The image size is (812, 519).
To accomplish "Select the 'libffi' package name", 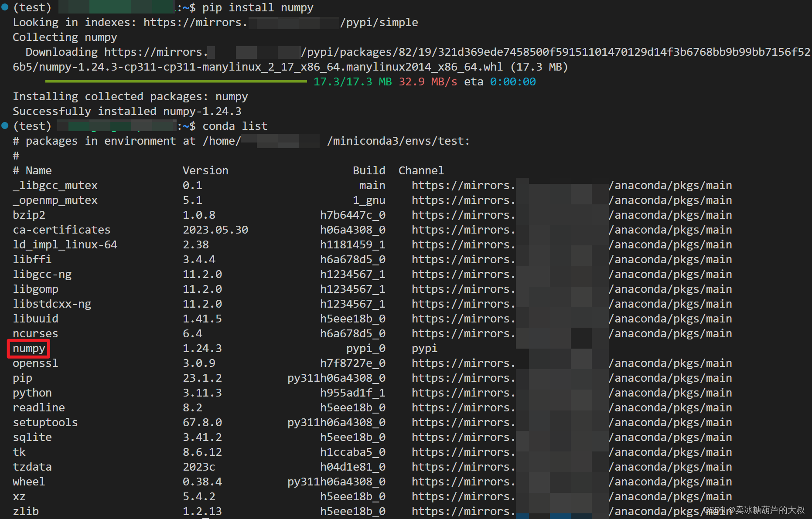I will (32, 260).
